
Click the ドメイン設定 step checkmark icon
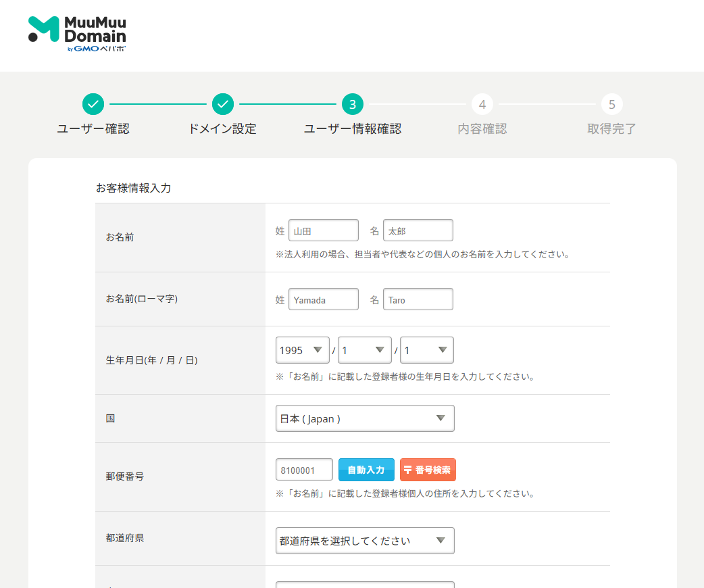[x=223, y=104]
